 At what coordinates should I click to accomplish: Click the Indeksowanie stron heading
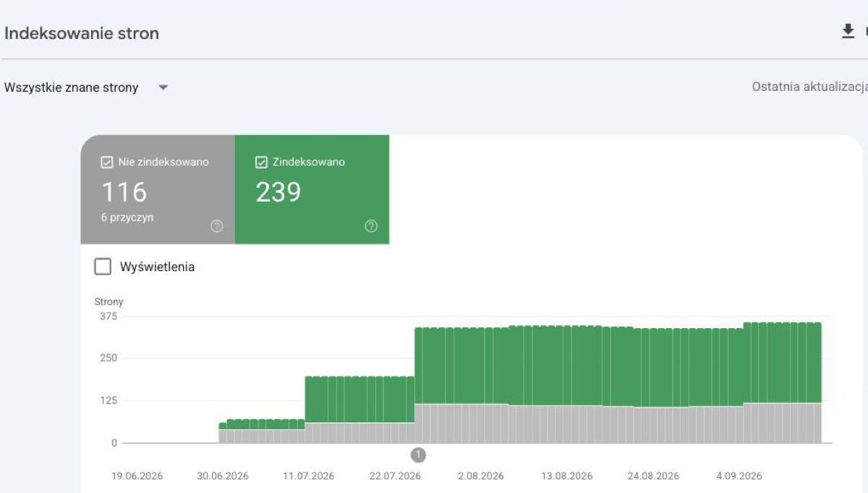point(82,33)
